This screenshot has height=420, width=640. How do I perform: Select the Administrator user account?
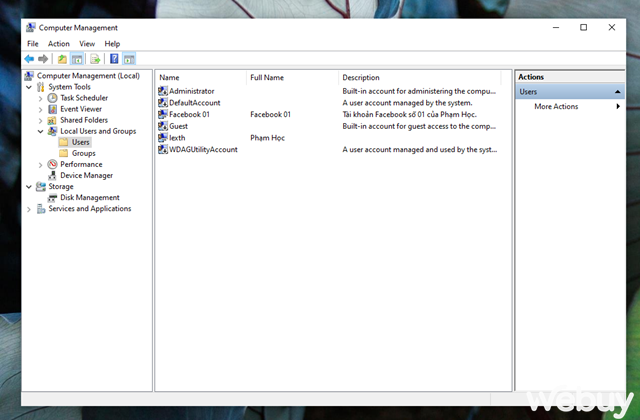pos(190,91)
